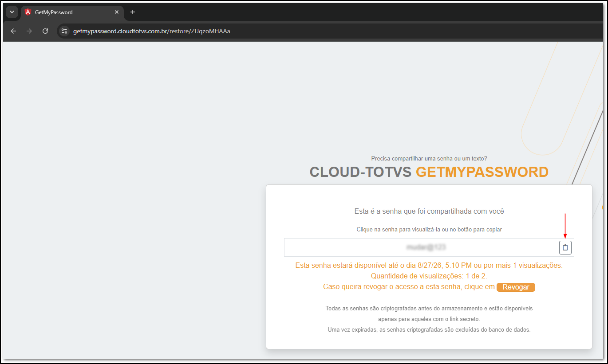Open a new browser tab

click(x=132, y=12)
